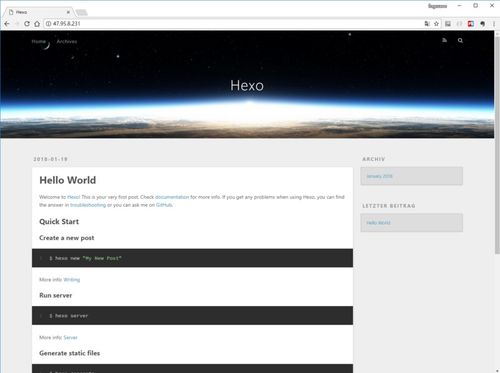Click the browser home icon

tap(37, 24)
